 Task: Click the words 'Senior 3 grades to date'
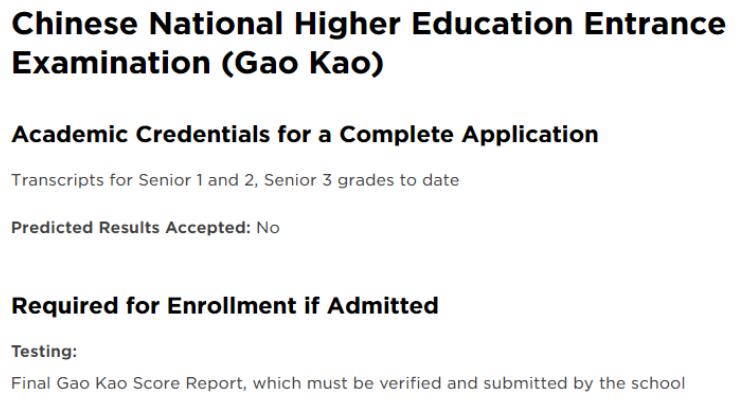(x=361, y=180)
